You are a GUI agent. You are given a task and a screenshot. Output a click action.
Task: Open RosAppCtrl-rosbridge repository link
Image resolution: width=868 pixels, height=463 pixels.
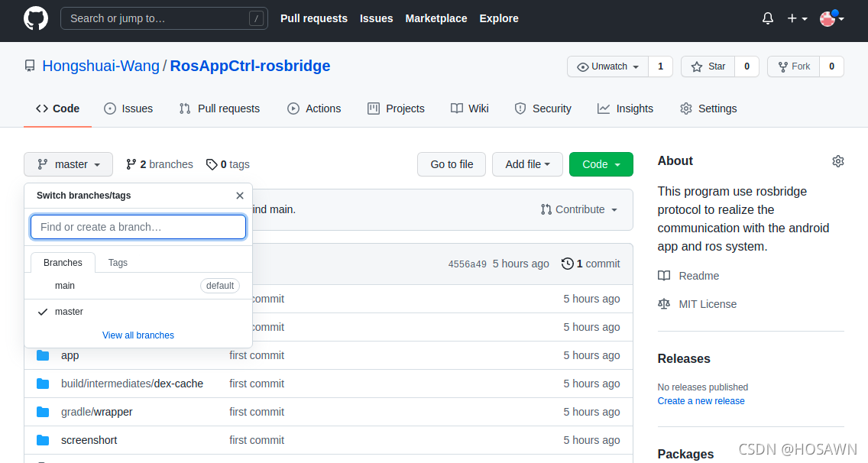(x=250, y=66)
